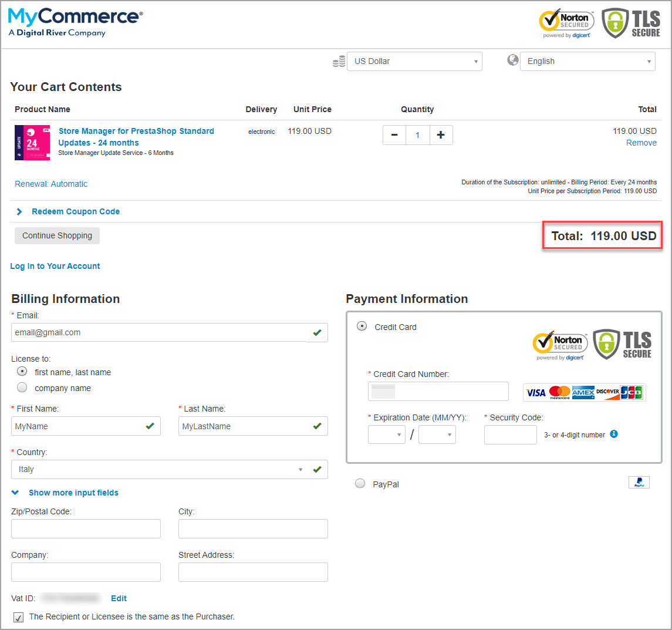Screen dimensions: 672x630
Task: Click the Mastercard logo
Action: 560,392
